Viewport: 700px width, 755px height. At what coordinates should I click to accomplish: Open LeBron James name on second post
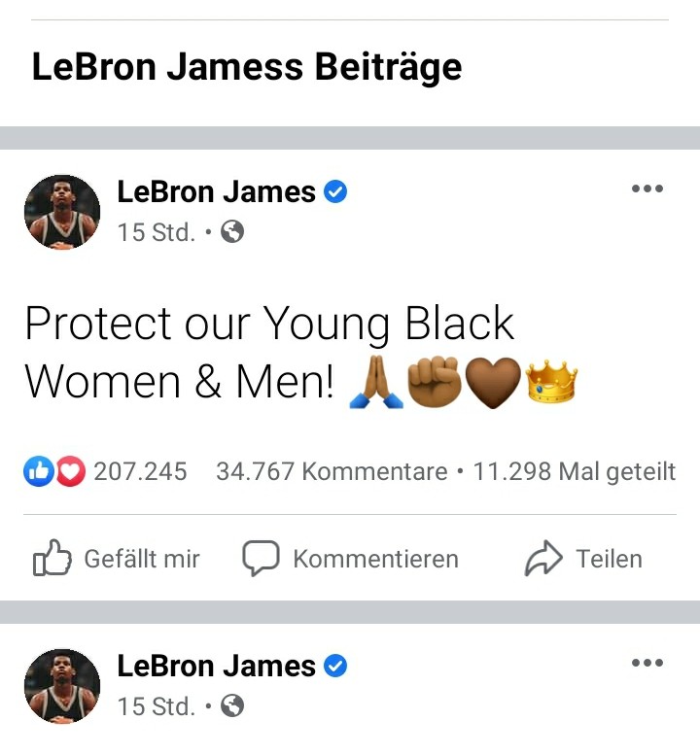point(216,666)
